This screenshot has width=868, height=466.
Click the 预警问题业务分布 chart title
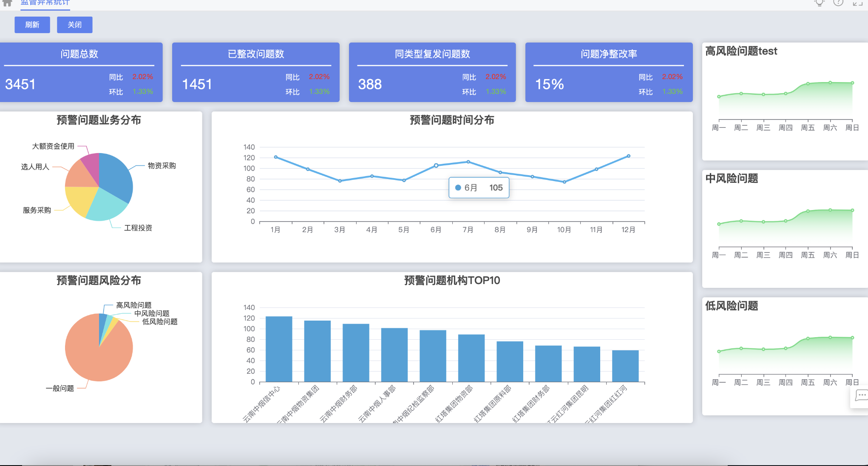click(x=99, y=120)
